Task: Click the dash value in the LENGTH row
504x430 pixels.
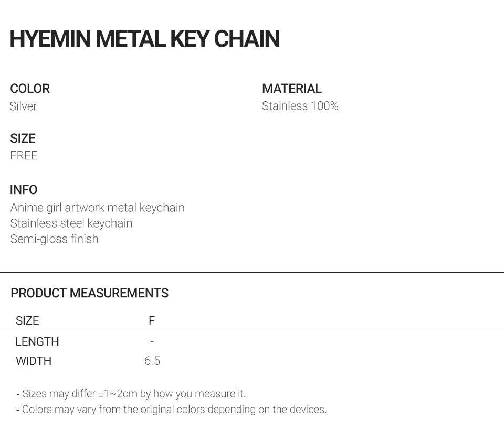Action: (152, 341)
